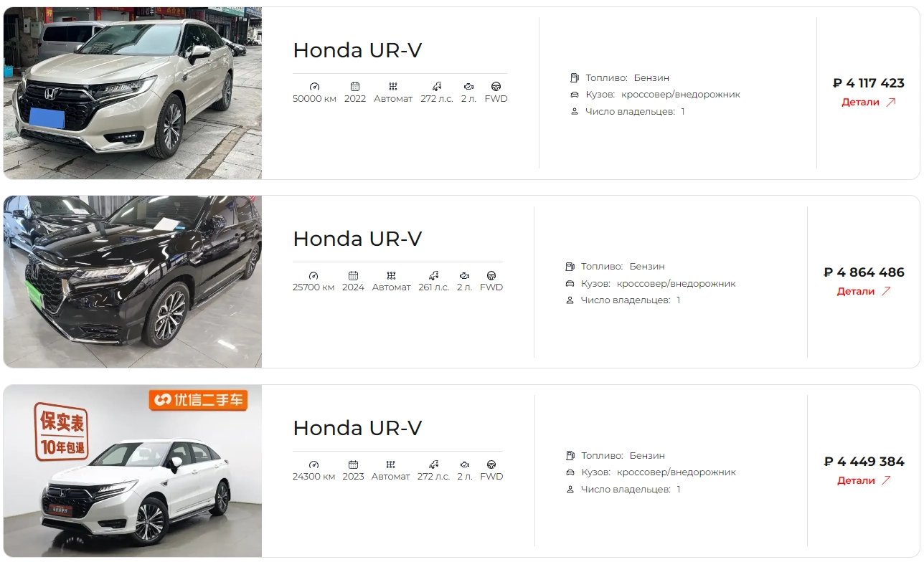
Task: Click the calendar icon above year 2024
Action: pyautogui.click(x=353, y=275)
